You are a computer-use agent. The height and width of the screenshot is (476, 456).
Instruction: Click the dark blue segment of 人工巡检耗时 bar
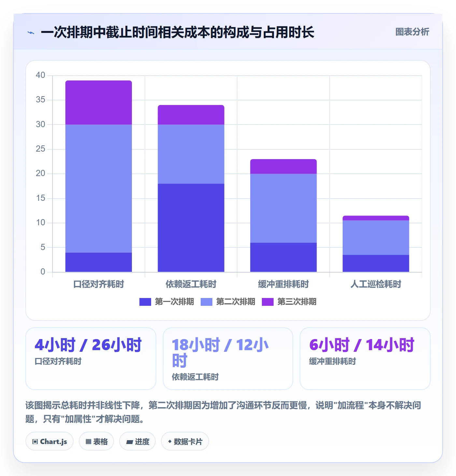coord(376,263)
